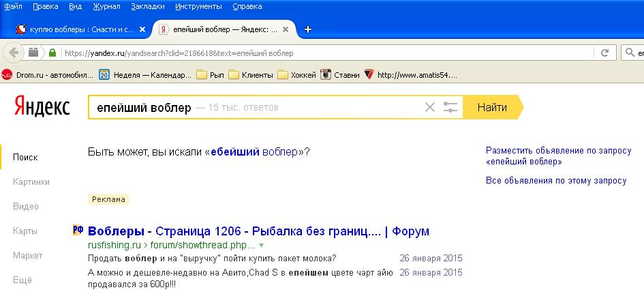
Task: Open a new tab with plus button
Action: (x=307, y=29)
